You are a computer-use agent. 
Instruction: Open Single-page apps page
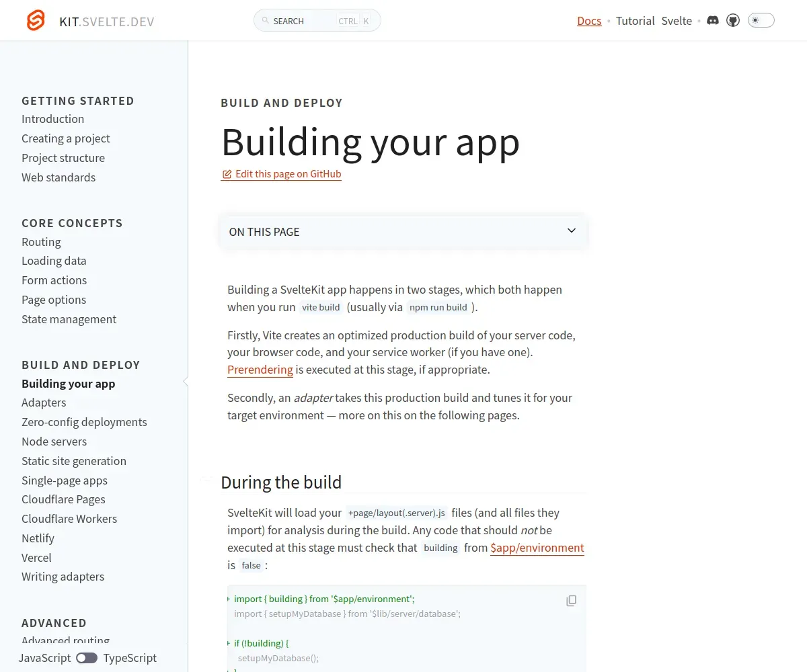(x=65, y=480)
